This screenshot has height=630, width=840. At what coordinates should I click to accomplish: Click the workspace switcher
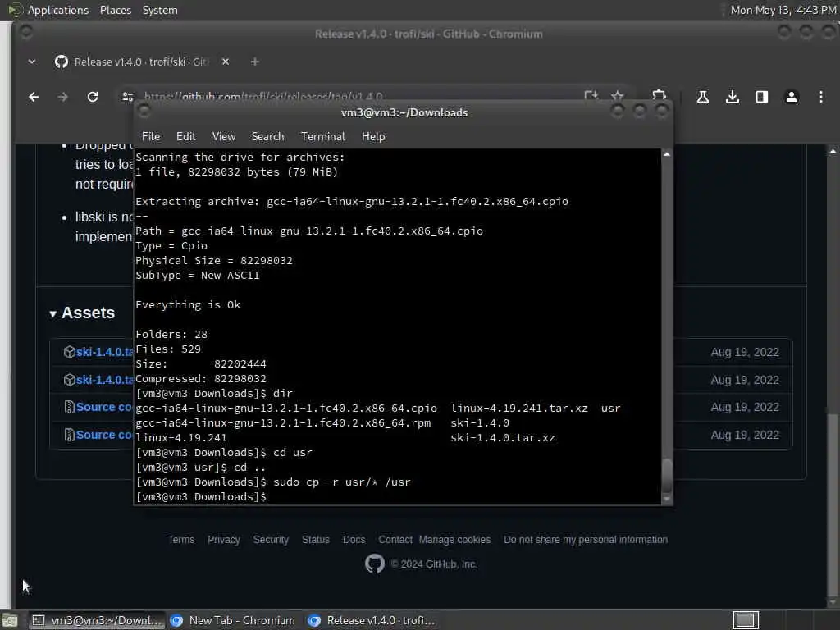point(745,620)
